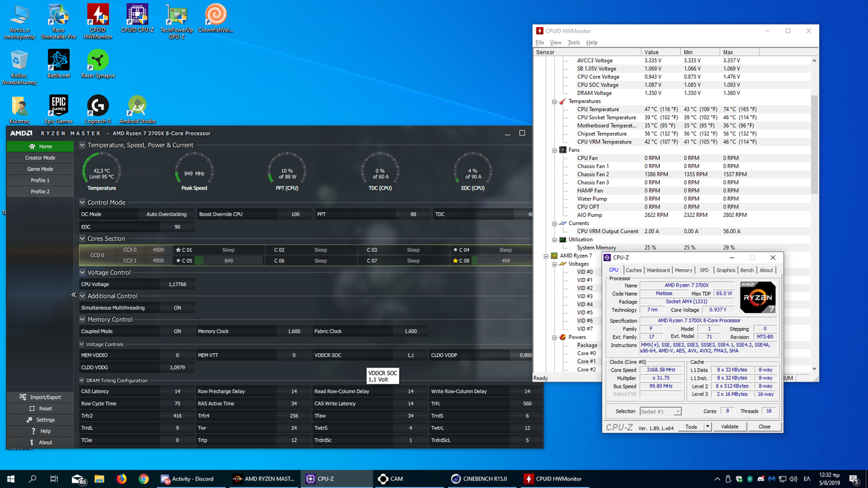
Task: Collapse the Memory Control section
Action: point(82,319)
